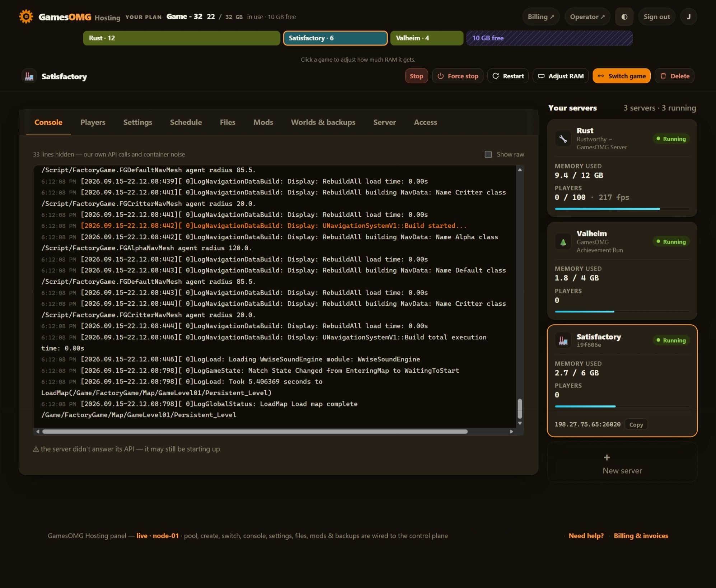Open the Mods tab

(x=263, y=122)
